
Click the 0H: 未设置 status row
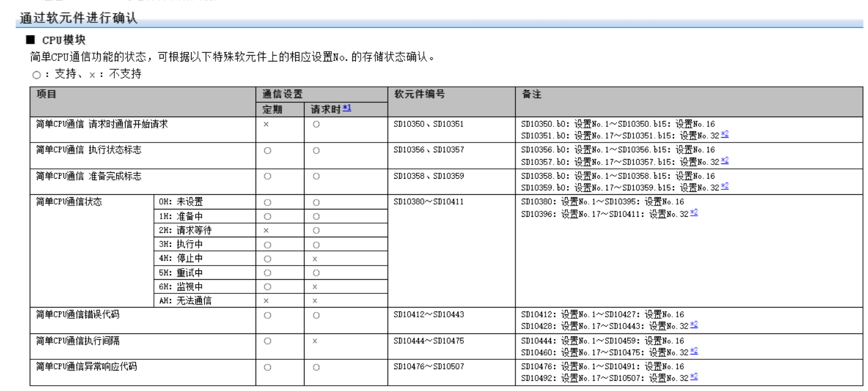click(x=181, y=202)
